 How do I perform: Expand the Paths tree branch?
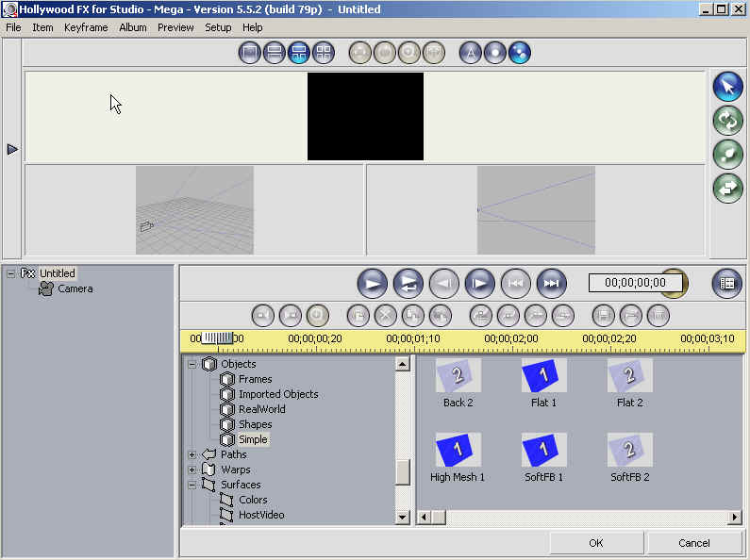tap(192, 454)
